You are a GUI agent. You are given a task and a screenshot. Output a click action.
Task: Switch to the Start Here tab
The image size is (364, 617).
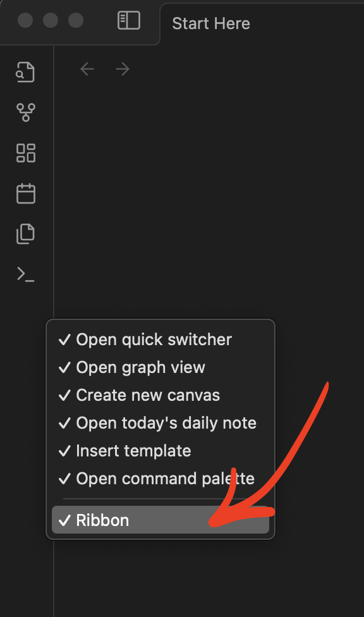211,23
